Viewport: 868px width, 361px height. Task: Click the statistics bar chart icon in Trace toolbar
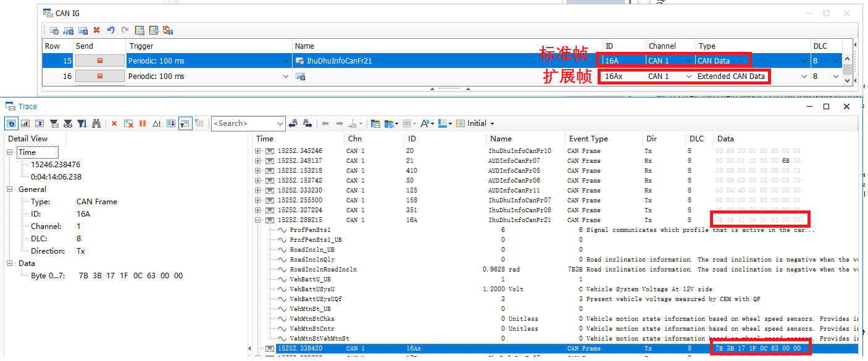tap(25, 123)
